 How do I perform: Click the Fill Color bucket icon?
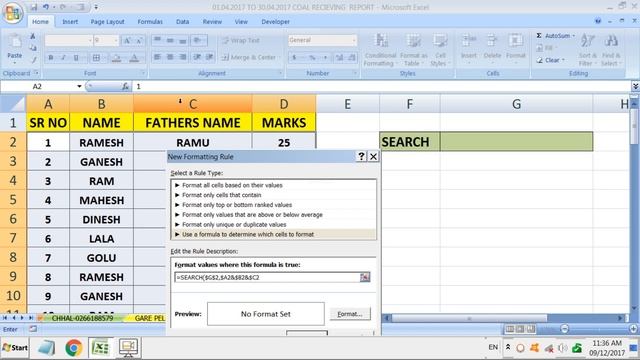coord(116,58)
